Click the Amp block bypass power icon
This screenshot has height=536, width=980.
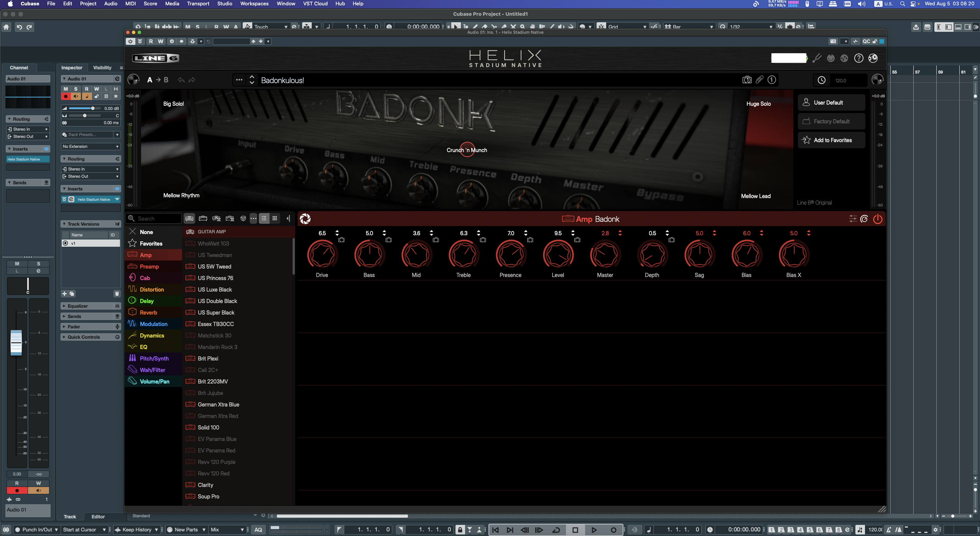[x=878, y=219]
